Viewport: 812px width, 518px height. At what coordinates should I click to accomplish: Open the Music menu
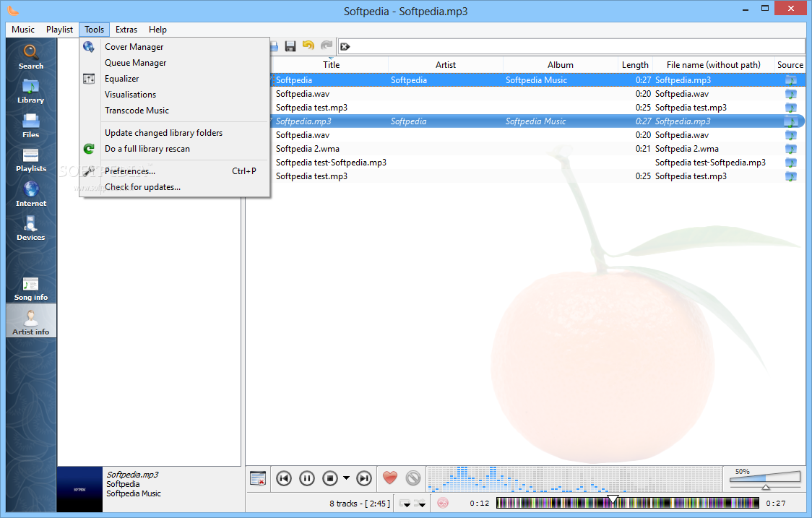[x=23, y=30]
